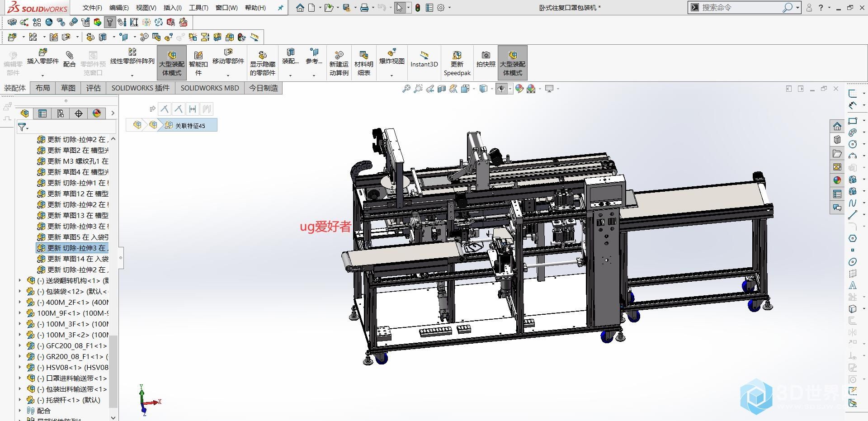Expand 托袋杆<1> tree node

(x=20, y=400)
